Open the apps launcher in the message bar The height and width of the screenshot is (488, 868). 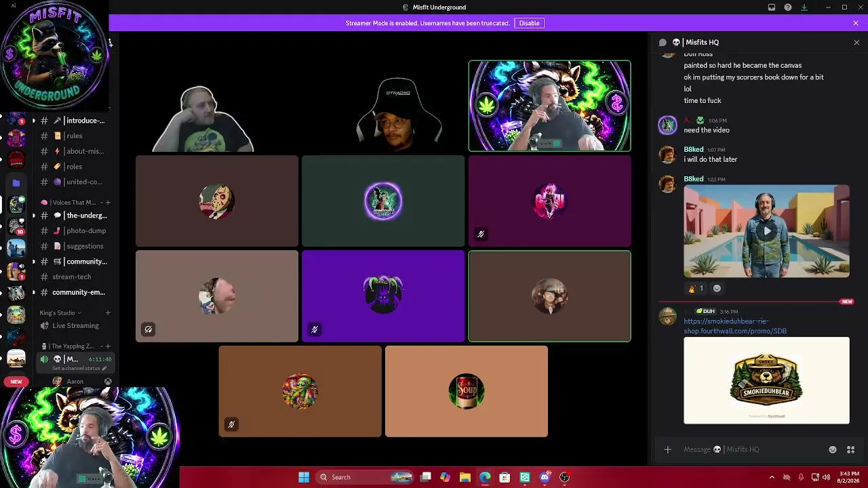tap(850, 449)
